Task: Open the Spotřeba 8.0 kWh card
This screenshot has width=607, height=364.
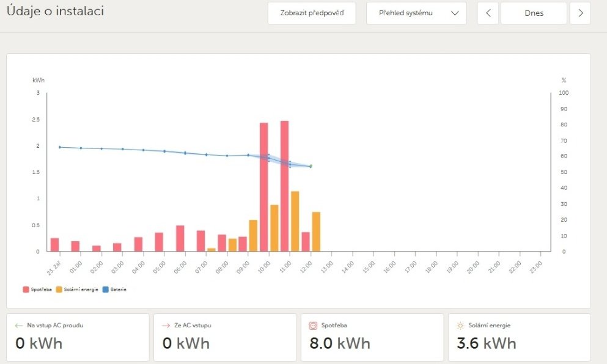Action: (x=372, y=337)
